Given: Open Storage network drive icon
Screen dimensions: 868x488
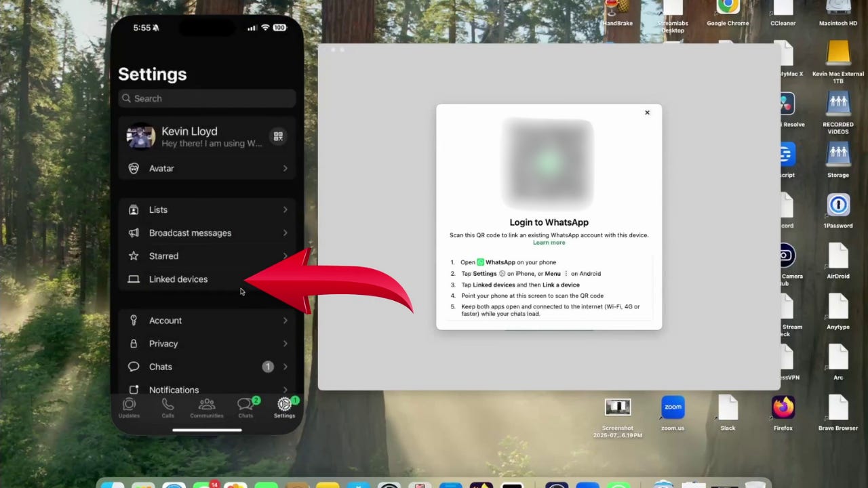Looking at the screenshot, I should click(x=838, y=155).
